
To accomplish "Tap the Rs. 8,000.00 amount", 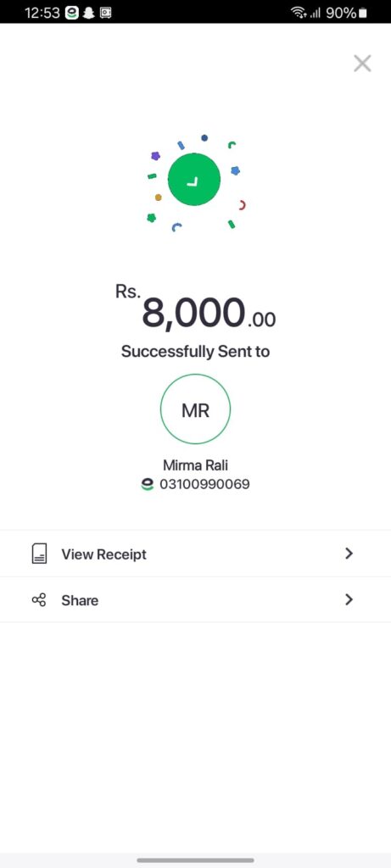I will tap(195, 307).
